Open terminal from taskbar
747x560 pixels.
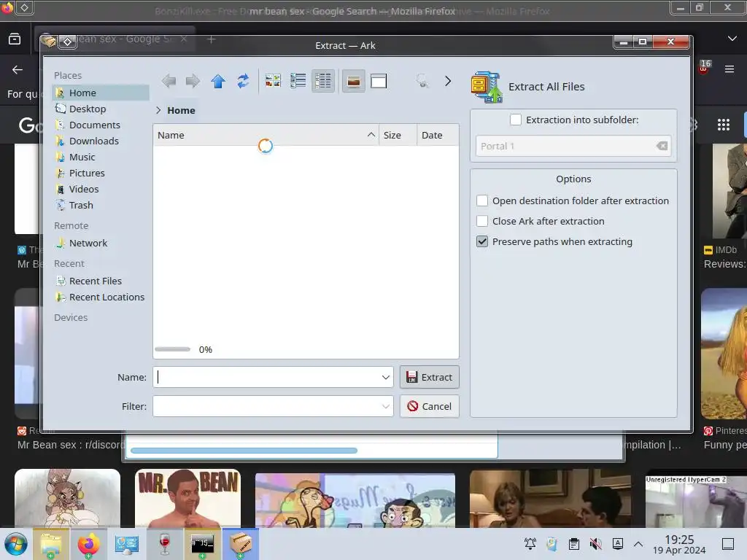pyautogui.click(x=203, y=544)
